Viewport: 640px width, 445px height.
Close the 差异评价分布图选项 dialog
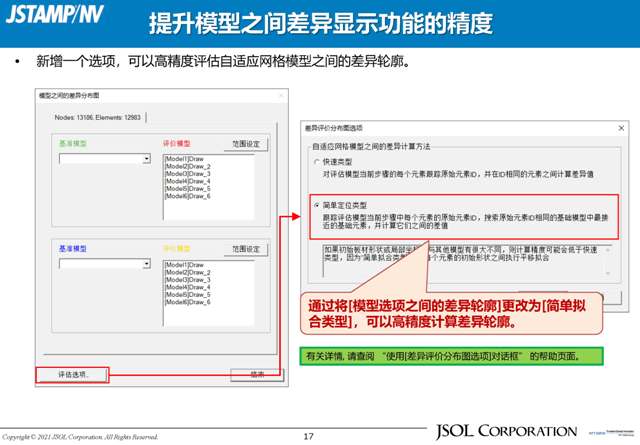point(621,128)
